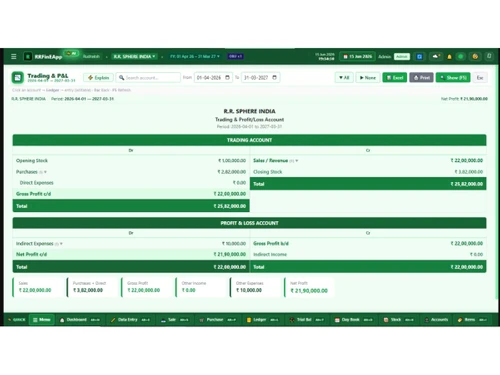Click the Indirect Expenses amount ₹ 10,000.00
The width and height of the screenshot is (500, 375).
(x=234, y=244)
